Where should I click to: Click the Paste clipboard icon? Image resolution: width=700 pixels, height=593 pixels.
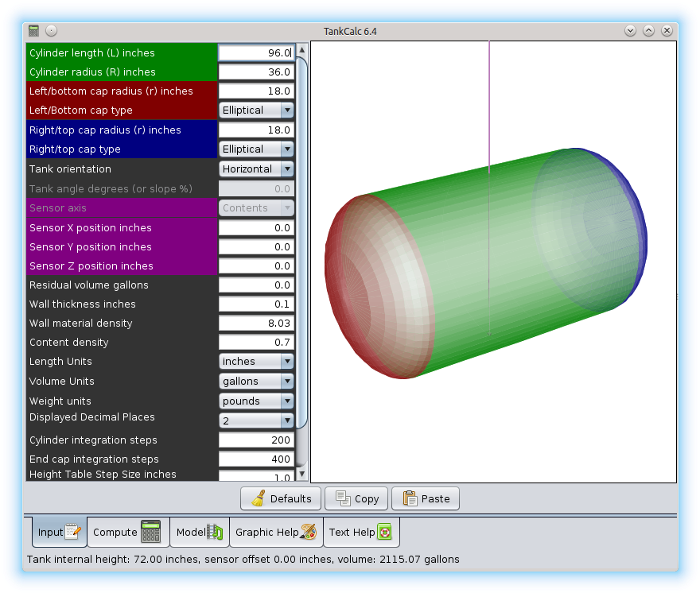click(410, 498)
